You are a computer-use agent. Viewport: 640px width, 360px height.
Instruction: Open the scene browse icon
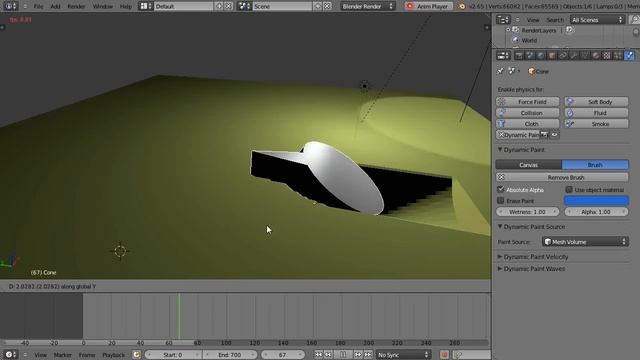[244, 6]
